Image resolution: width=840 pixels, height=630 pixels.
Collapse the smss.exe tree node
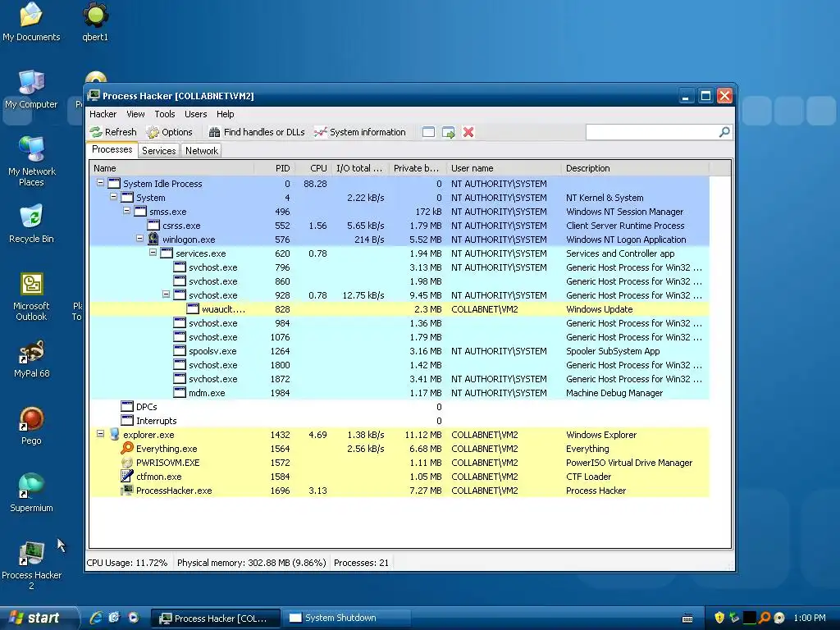click(x=126, y=211)
